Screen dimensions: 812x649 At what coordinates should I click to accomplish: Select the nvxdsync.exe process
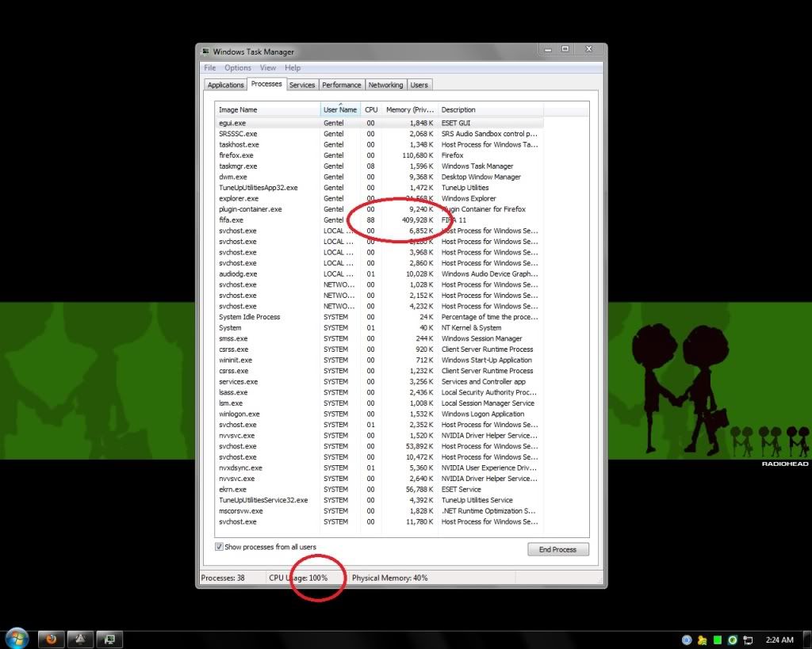pyautogui.click(x=380, y=468)
